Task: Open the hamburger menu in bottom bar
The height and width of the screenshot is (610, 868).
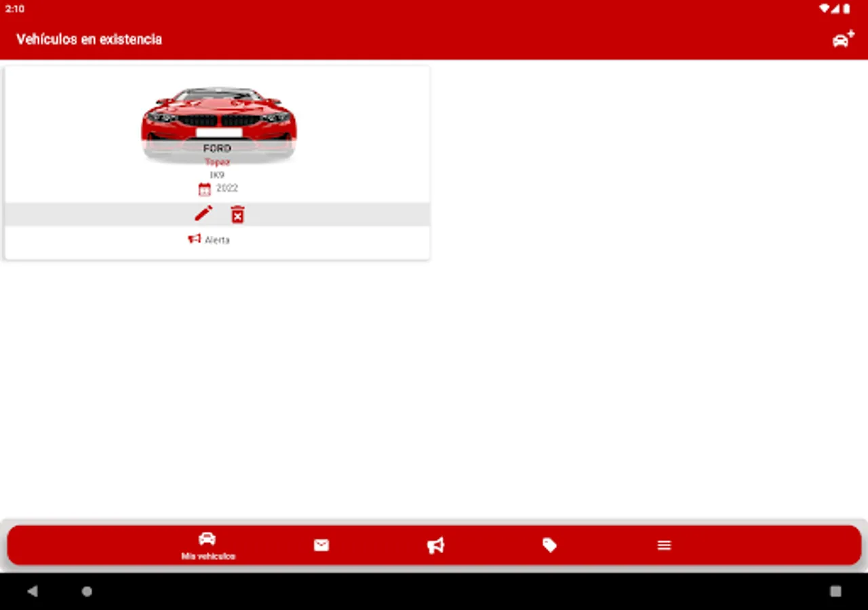Action: [664, 545]
